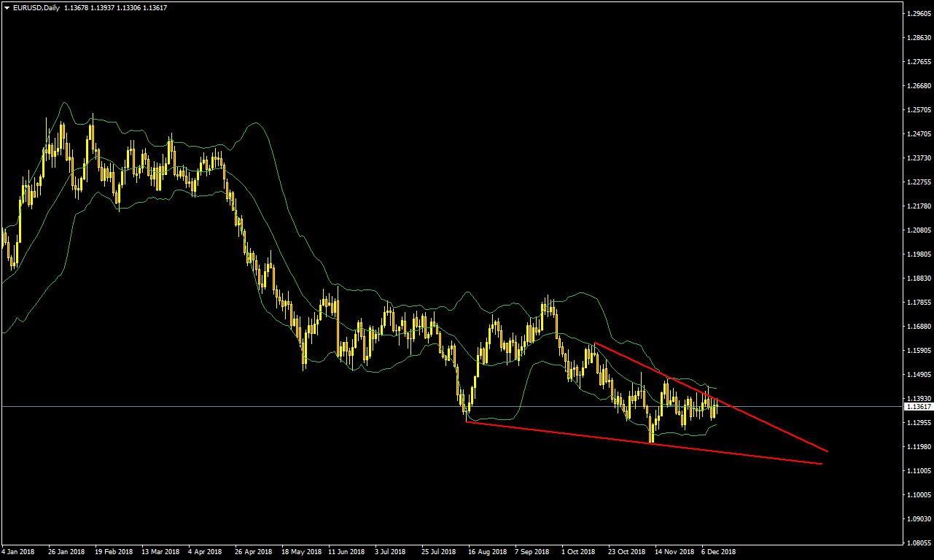Image resolution: width=934 pixels, height=560 pixels.
Task: Click the 14 Nov 2018 date label
Action: (674, 552)
